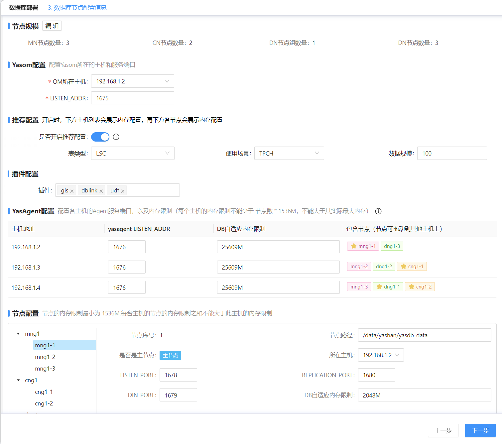Click memory limit field for host 192.168.1.3
This screenshot has width=504, height=446.
[278, 268]
